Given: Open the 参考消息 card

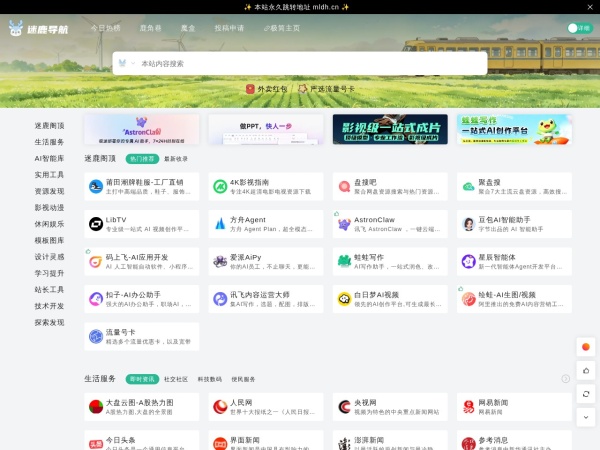Looking at the screenshot, I should tap(514, 440).
